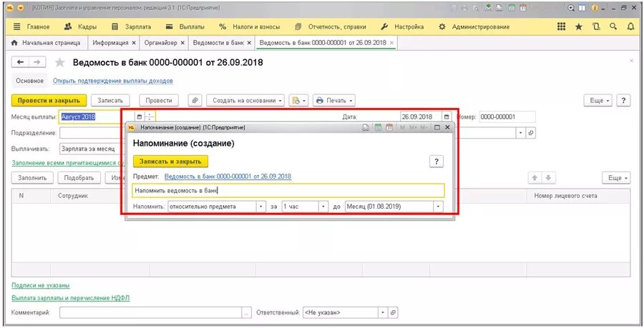Open the Главное section menu
The image size is (644, 328).
pyautogui.click(x=31, y=26)
